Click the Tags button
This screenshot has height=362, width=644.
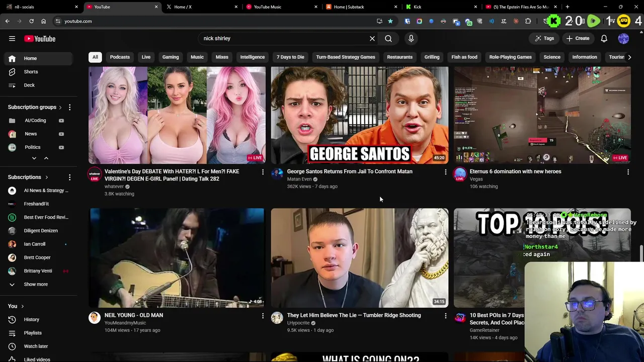544,39
